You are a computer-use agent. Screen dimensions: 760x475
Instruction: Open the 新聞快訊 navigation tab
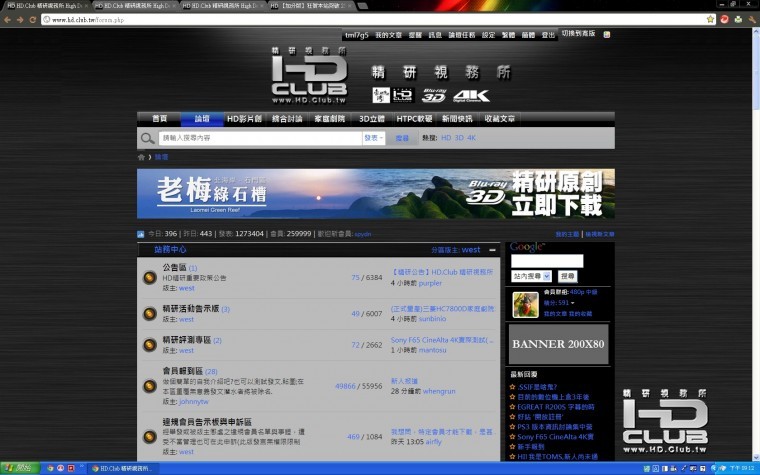[457, 119]
